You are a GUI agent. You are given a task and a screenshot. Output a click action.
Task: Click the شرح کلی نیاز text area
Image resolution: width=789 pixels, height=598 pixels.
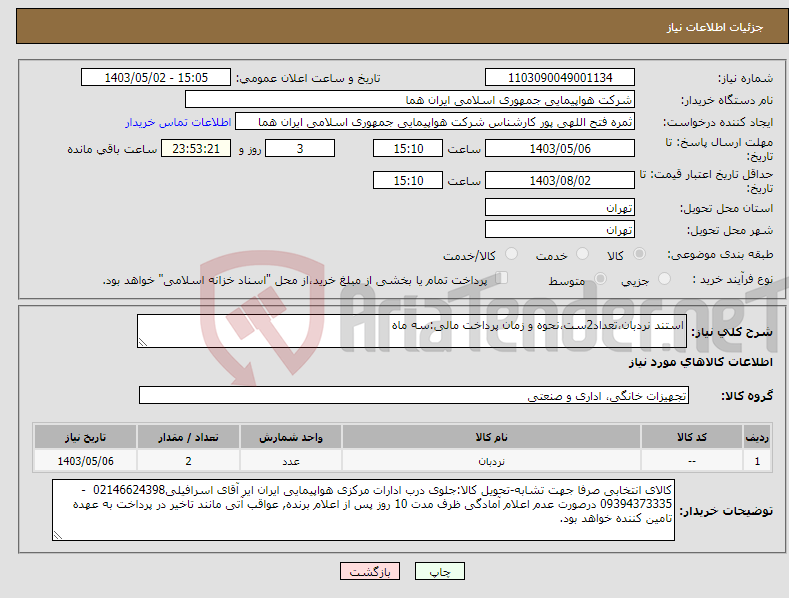pos(412,331)
